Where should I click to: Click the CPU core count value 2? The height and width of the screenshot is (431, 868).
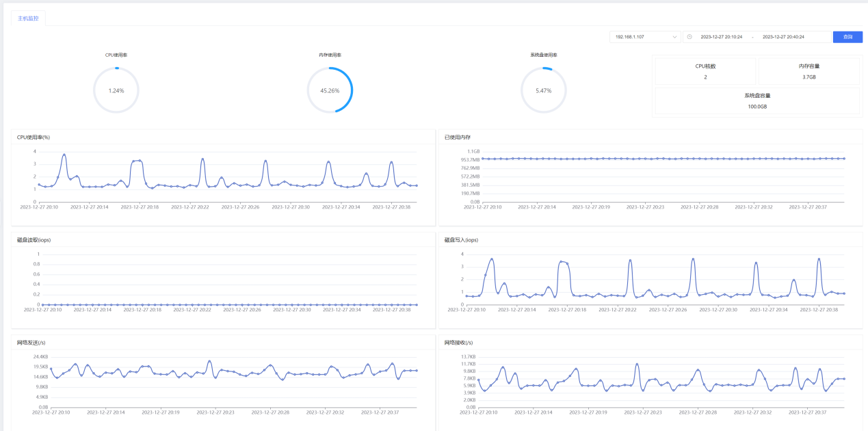point(705,77)
